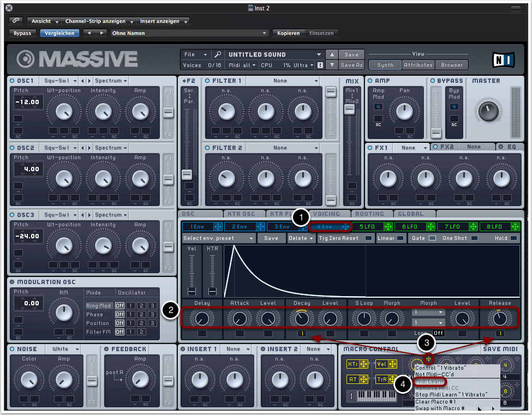Switch to the ROUTING tab

(369, 214)
